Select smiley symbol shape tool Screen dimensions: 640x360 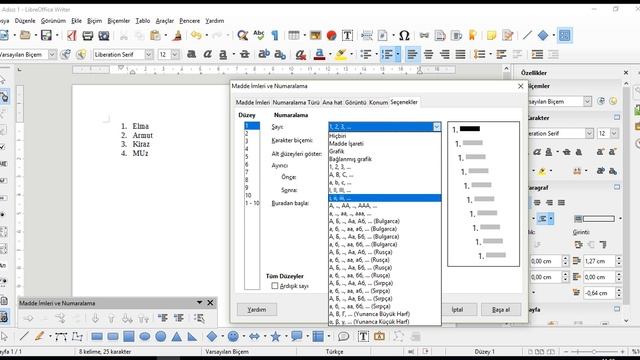coord(233,337)
